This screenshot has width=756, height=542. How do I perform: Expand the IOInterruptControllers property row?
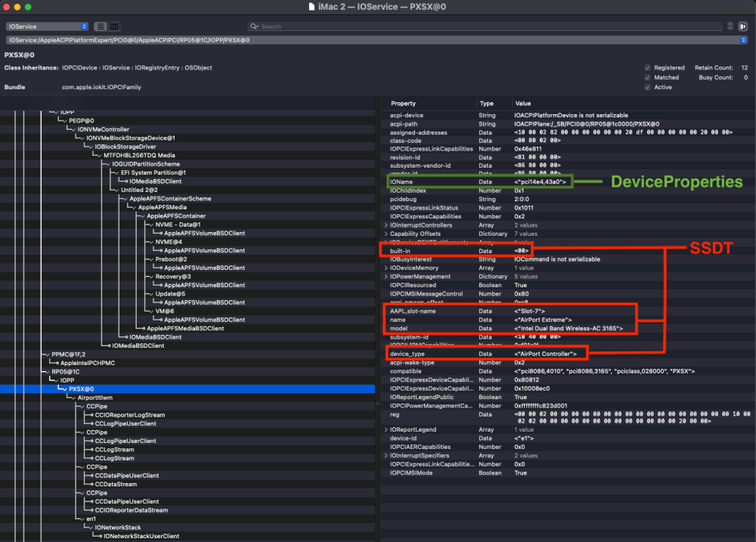point(386,225)
